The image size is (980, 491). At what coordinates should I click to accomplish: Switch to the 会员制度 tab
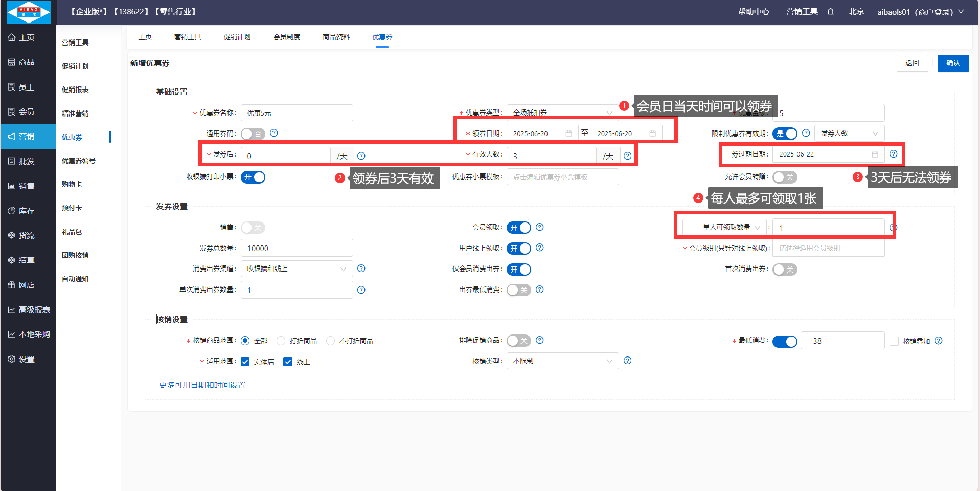(x=287, y=37)
